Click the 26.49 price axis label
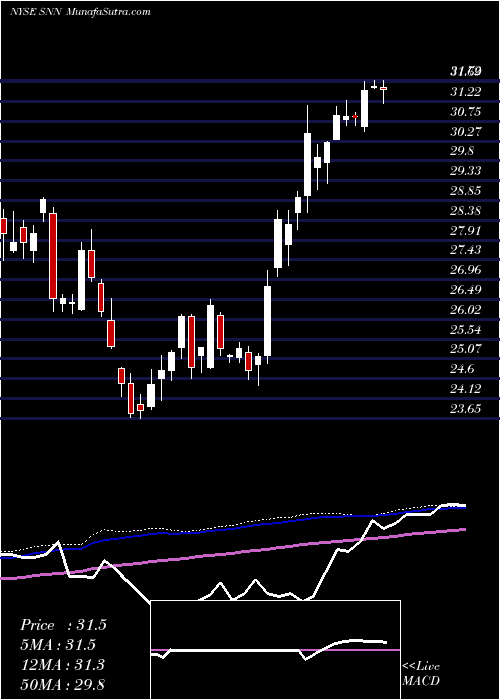Screen dimensions: 500x700 pos(466,290)
